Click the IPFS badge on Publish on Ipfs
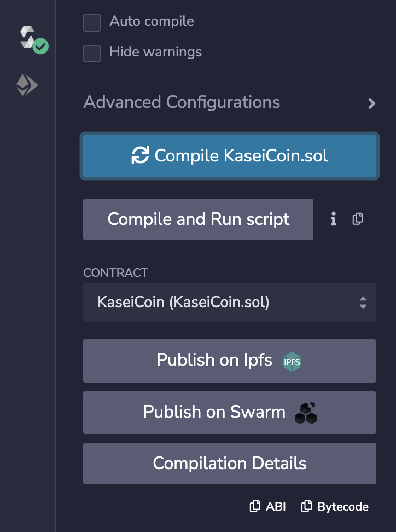Screen dimensions: 396x532 [292, 361]
